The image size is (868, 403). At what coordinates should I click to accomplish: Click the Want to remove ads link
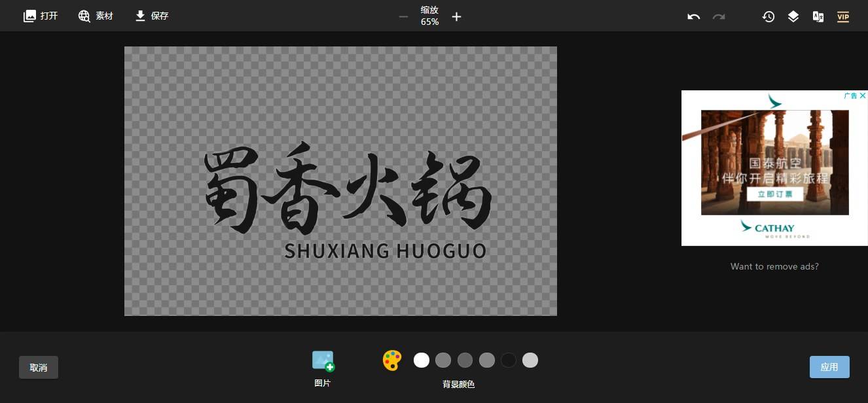coord(774,266)
